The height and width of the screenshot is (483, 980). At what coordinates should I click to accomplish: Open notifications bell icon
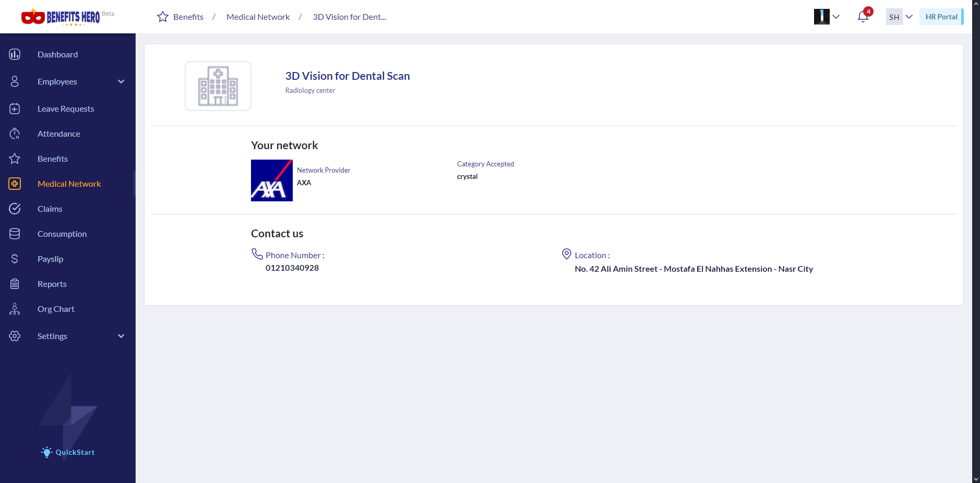(x=863, y=17)
